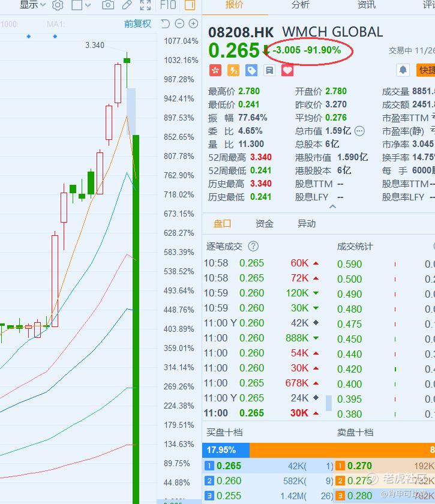Click the 换手率 turnover value
This screenshot has width=435, height=504.
click(x=424, y=157)
